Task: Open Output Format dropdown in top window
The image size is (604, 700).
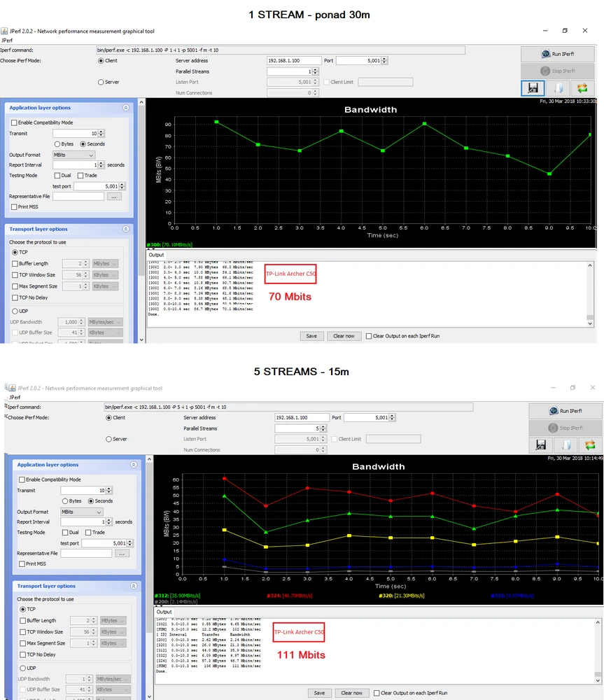Action: [x=73, y=155]
